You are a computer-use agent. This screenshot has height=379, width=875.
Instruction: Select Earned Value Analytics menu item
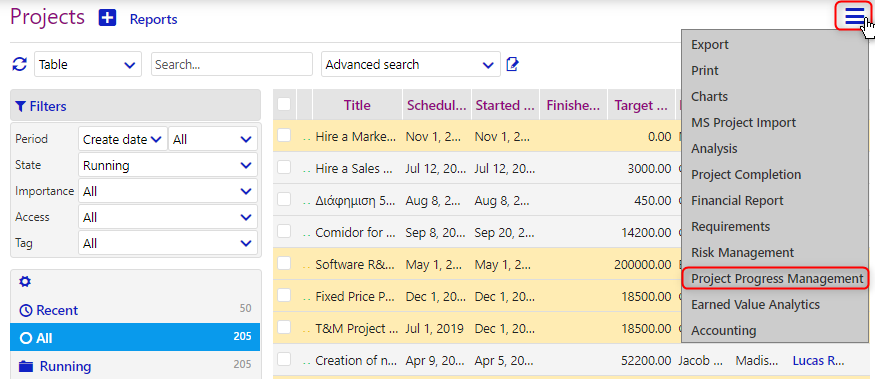[x=775, y=305]
